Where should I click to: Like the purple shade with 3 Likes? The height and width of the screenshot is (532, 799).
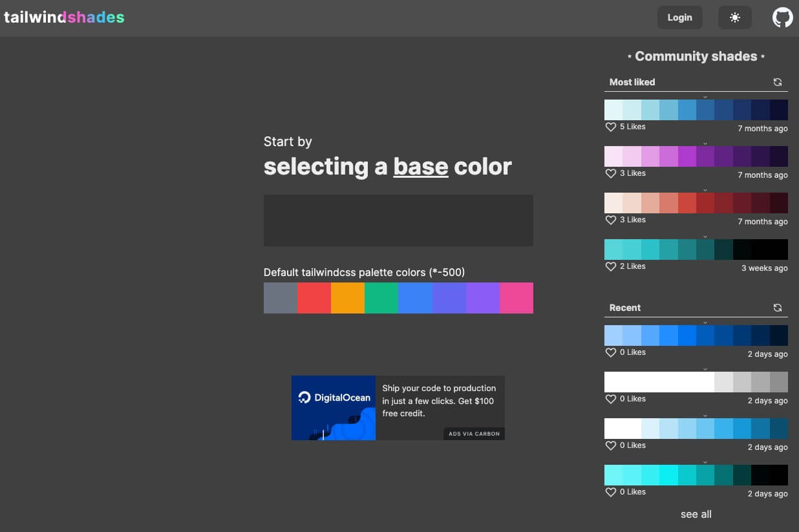coord(611,174)
